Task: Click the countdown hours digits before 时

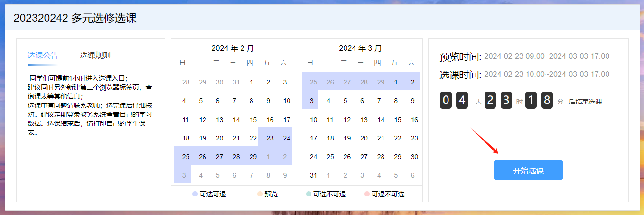Action: (x=498, y=101)
